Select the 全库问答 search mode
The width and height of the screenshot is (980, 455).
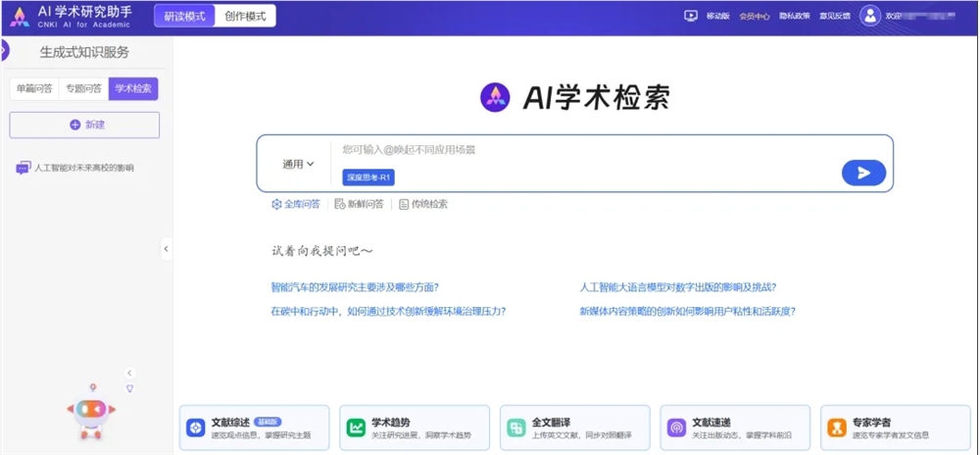[296, 204]
